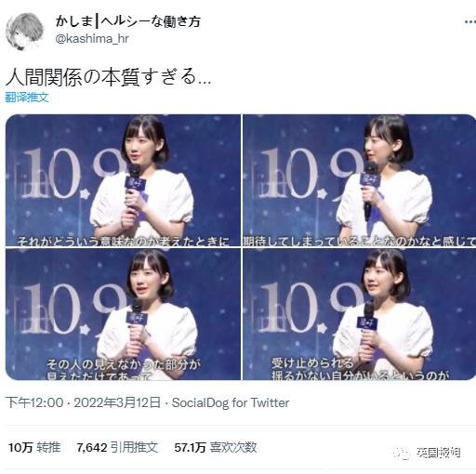Click the WeChat watermark logo icon
476x474 pixels.
[402, 453]
